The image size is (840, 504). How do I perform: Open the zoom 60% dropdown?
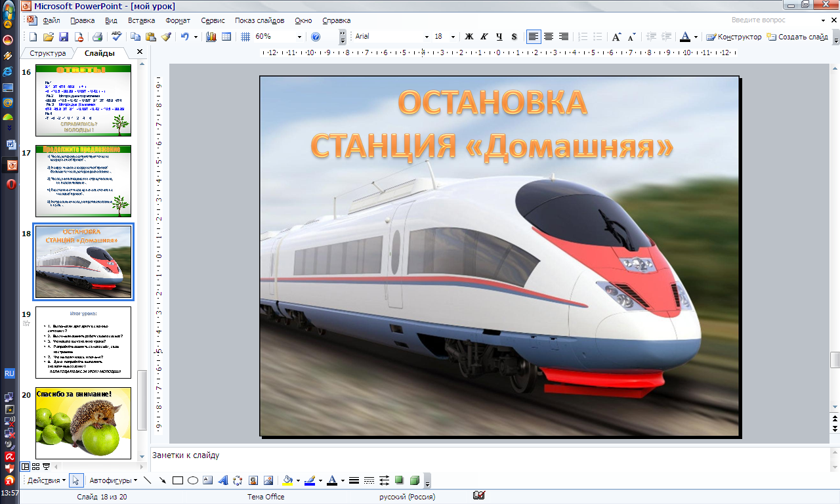click(x=299, y=37)
